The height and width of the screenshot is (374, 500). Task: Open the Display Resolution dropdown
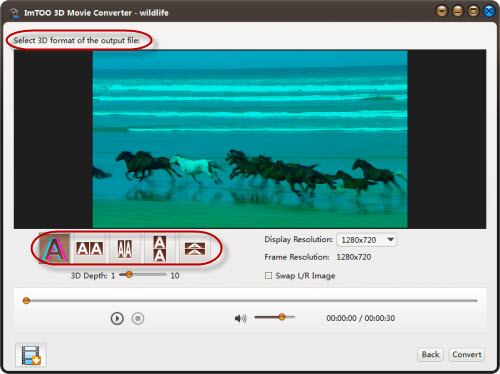[367, 240]
